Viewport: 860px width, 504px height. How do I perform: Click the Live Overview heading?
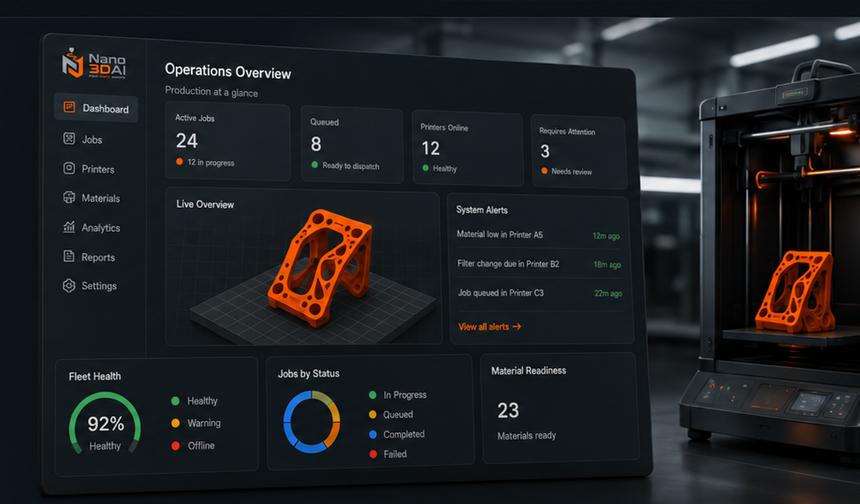(x=205, y=204)
